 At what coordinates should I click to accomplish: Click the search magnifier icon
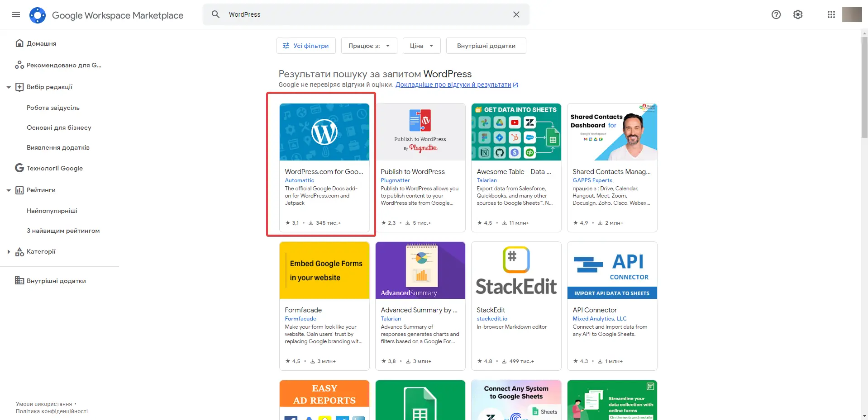pos(216,14)
